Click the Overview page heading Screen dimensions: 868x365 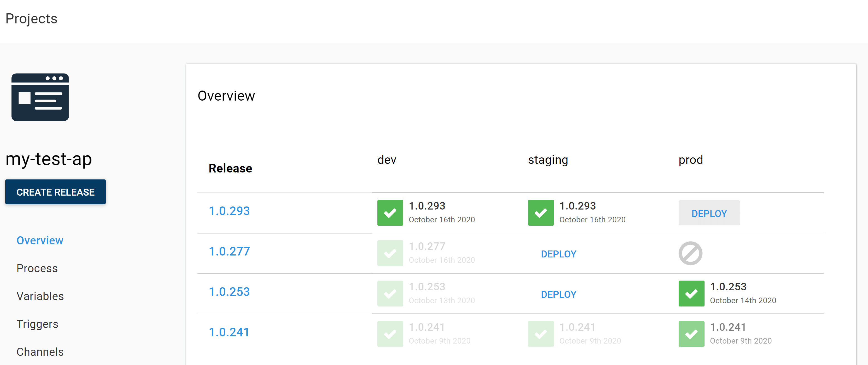coord(226,96)
